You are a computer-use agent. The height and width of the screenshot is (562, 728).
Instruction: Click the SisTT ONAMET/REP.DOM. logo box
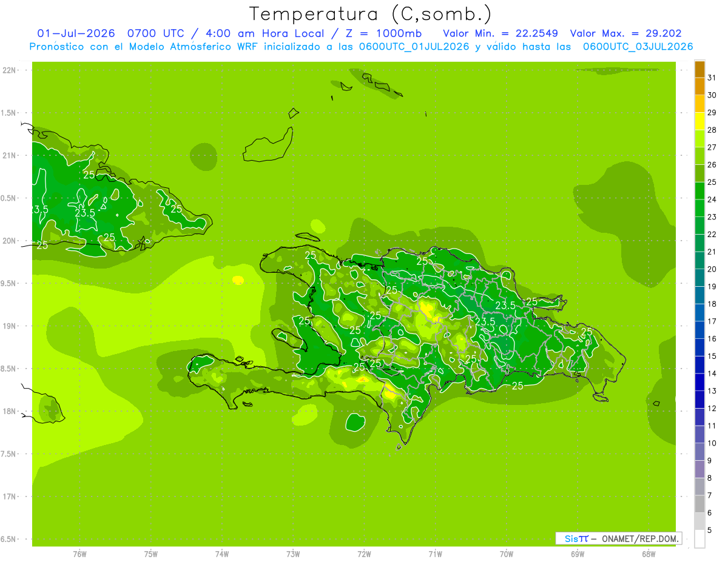tap(618, 538)
